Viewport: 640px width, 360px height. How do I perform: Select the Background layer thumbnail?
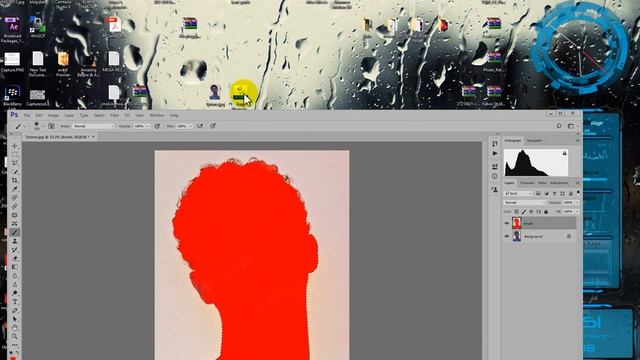coord(517,236)
